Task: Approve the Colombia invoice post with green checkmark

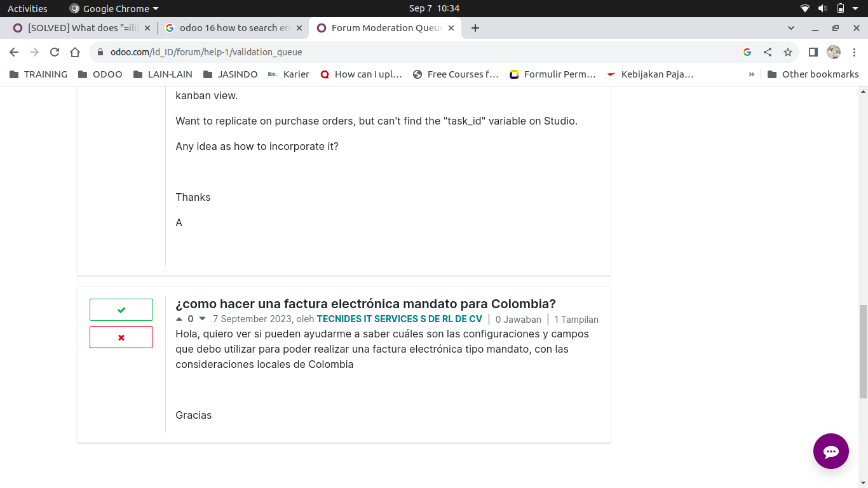Action: (121, 310)
